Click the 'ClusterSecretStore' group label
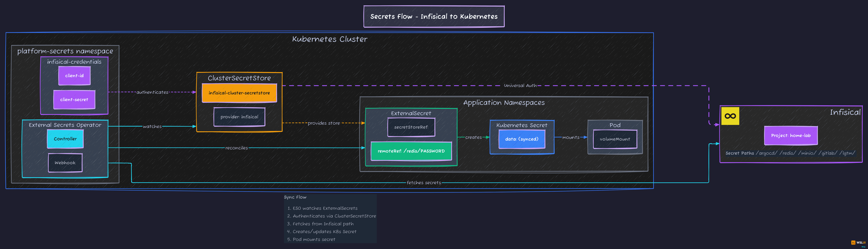 [x=239, y=78]
